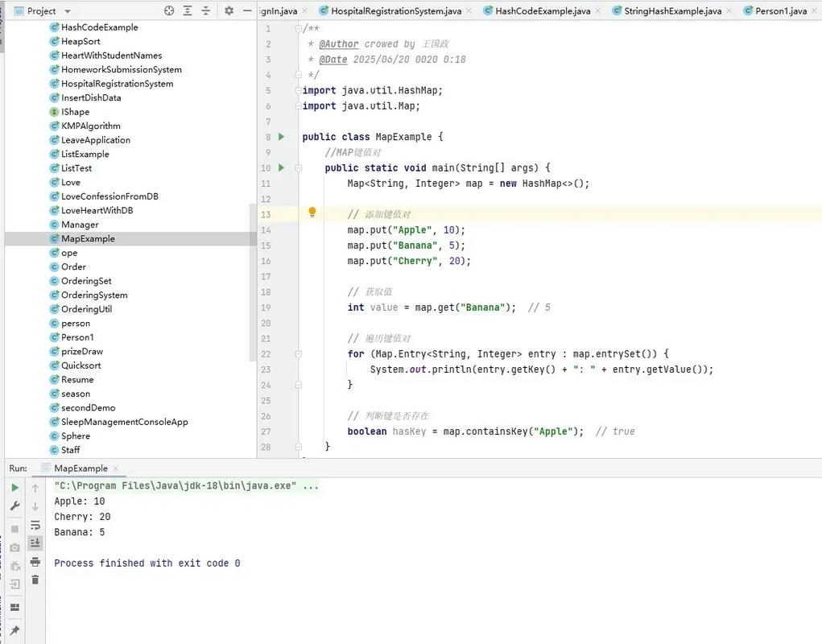Switch to Person1.java tab
The height and width of the screenshot is (644, 822).
point(781,11)
